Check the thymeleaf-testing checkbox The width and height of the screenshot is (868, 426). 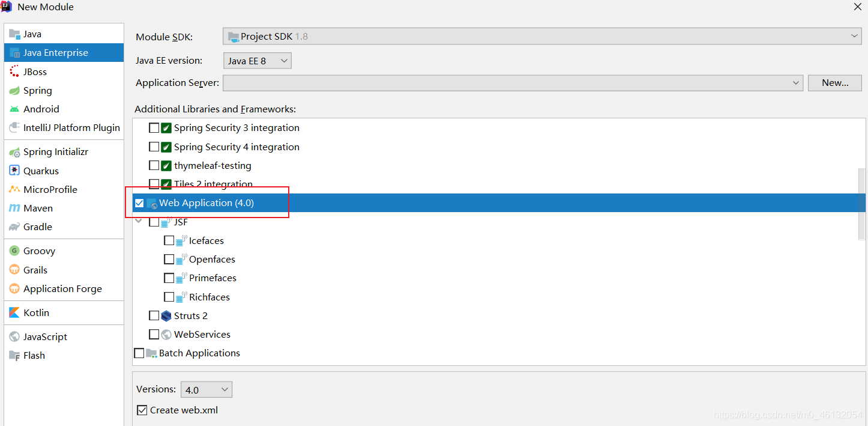[x=154, y=165]
